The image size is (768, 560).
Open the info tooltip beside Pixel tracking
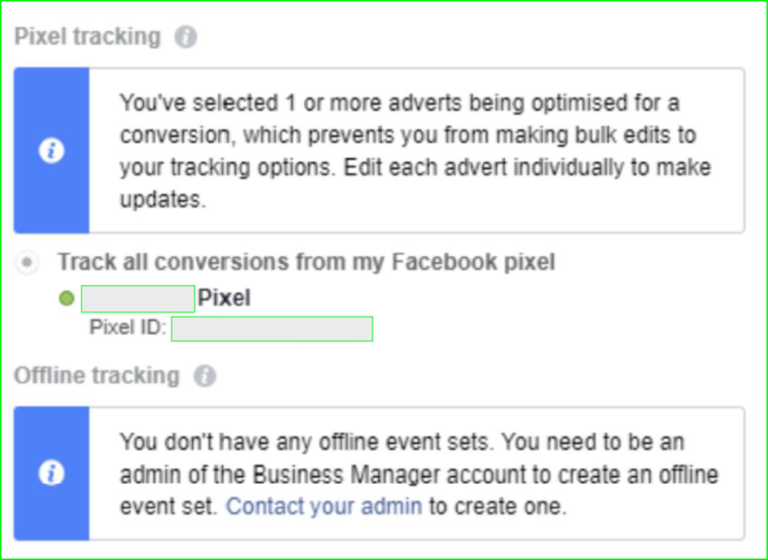(186, 37)
